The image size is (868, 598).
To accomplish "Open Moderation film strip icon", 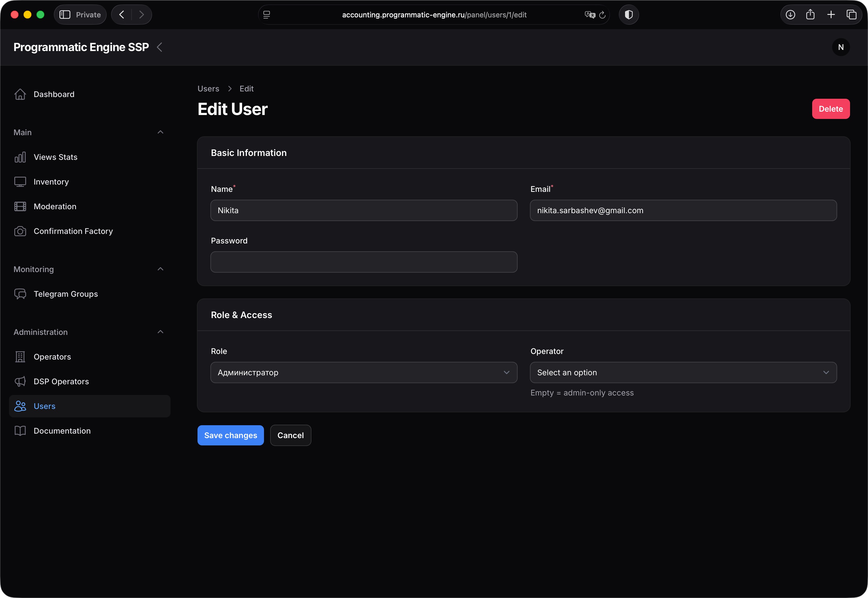I will click(x=20, y=206).
